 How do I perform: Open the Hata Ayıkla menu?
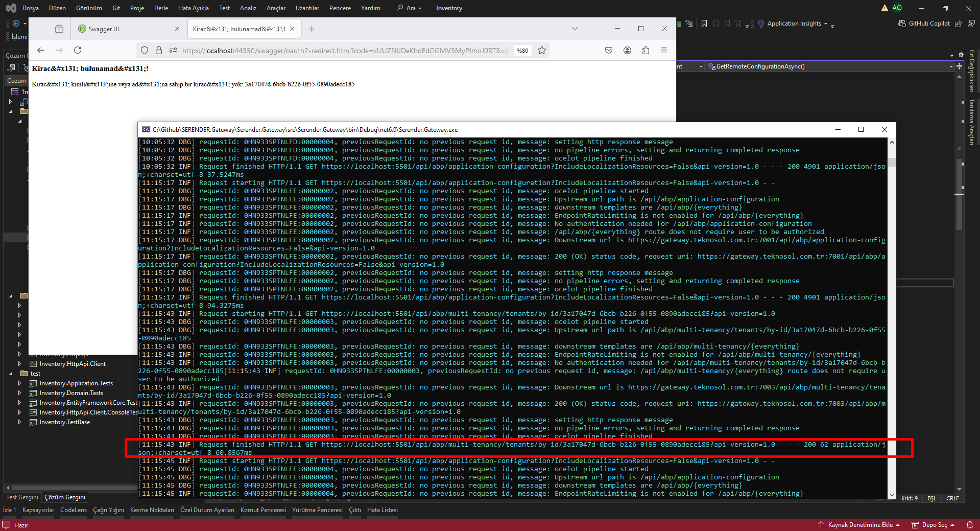pyautogui.click(x=193, y=8)
